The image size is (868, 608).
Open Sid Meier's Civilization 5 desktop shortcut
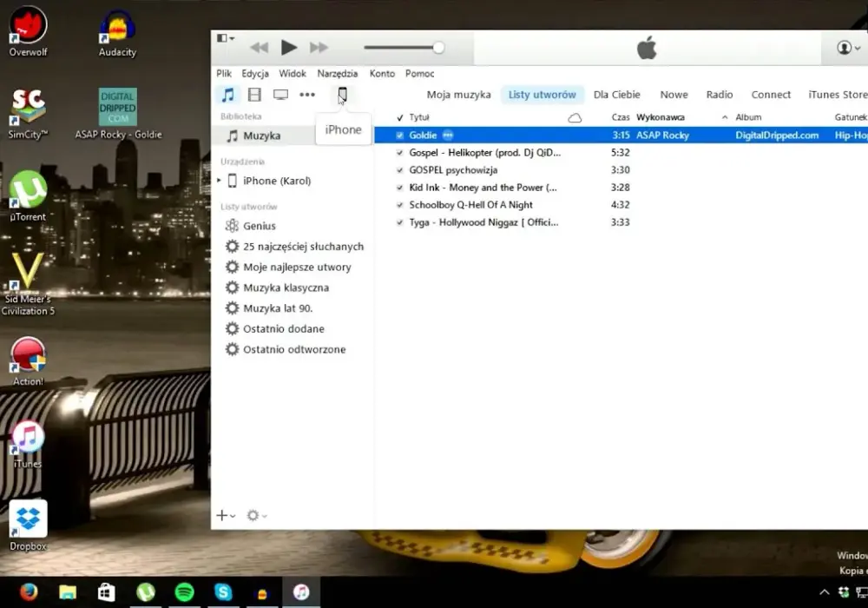click(28, 283)
